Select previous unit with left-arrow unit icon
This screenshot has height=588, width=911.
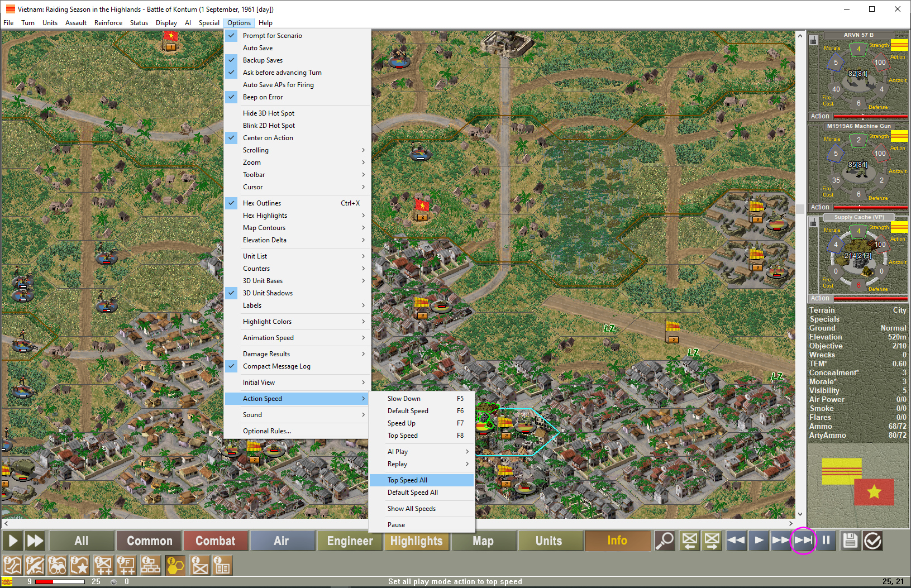[690, 541]
